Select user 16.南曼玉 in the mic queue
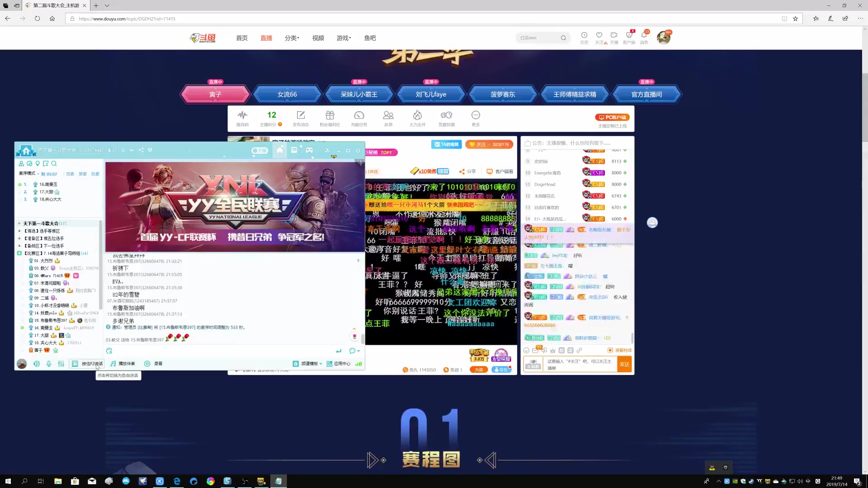868x488 pixels. (x=48, y=184)
